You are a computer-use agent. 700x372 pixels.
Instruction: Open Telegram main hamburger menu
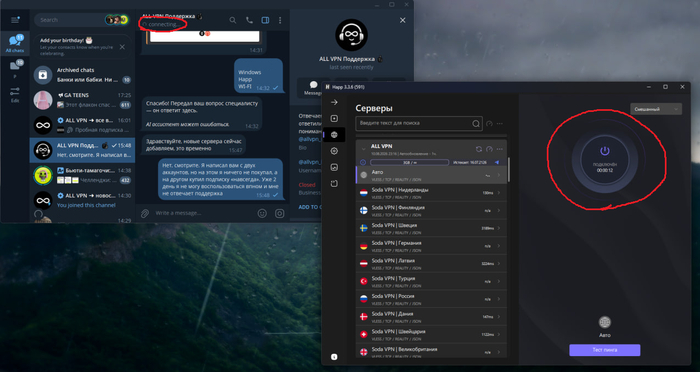pyautogui.click(x=15, y=20)
